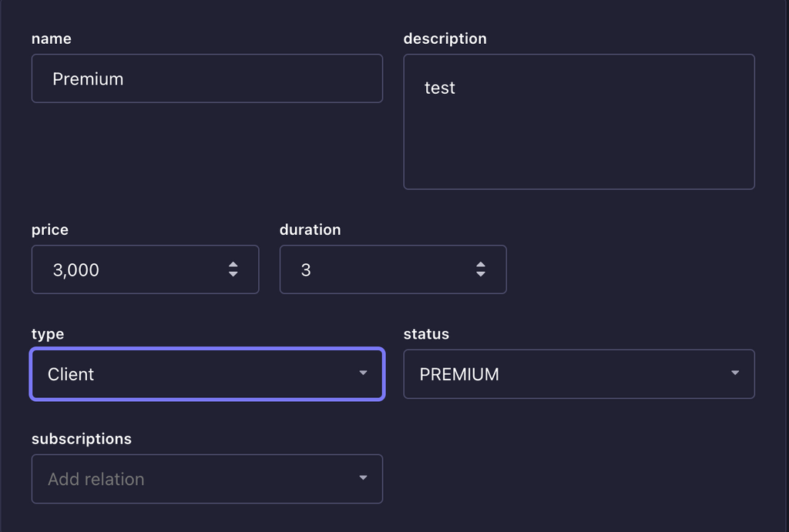The width and height of the screenshot is (789, 532).
Task: Increase the price using the up arrow
Action: 233,265
